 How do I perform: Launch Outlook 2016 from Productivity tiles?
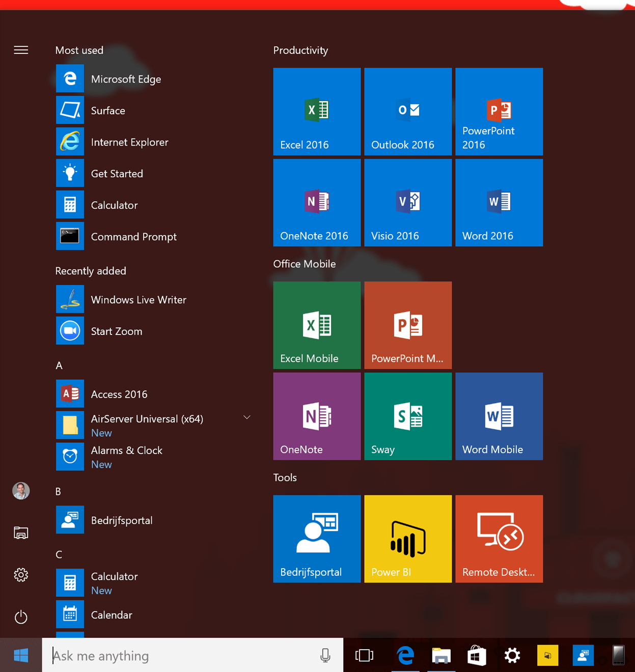coord(408,111)
